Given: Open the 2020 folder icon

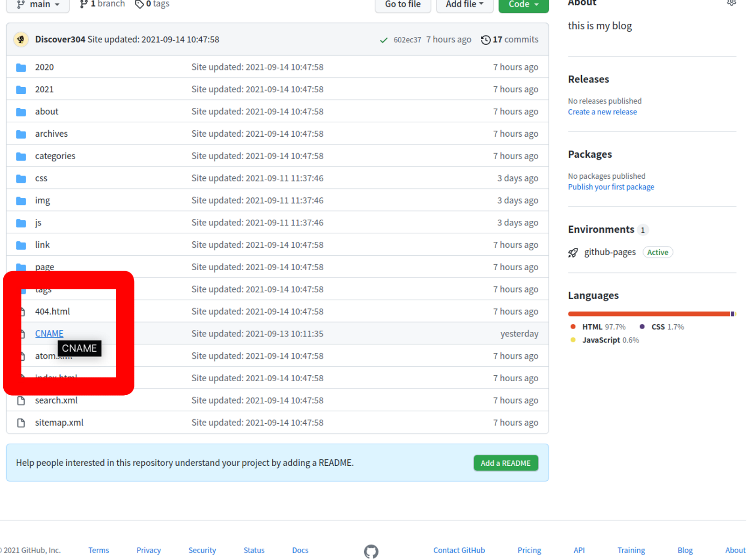Looking at the screenshot, I should coord(21,68).
